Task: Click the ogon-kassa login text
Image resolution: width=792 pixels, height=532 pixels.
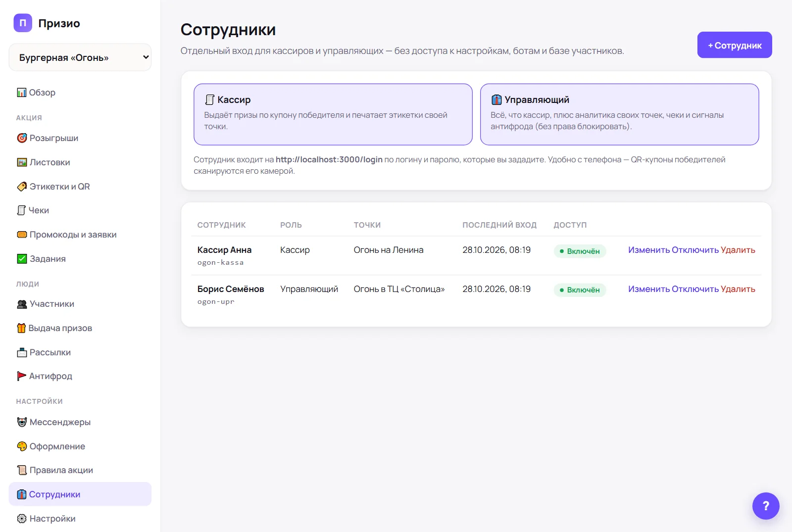Action: point(221,262)
